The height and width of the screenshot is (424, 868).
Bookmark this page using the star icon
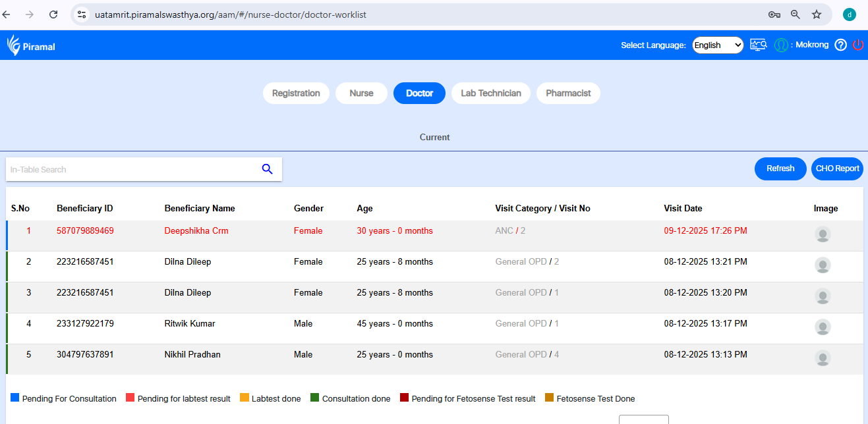pyautogui.click(x=817, y=14)
